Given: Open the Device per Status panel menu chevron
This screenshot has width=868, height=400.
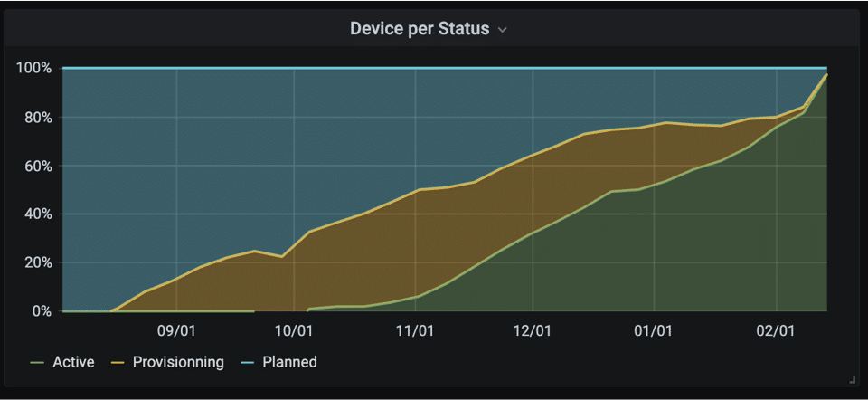Looking at the screenshot, I should click(502, 30).
